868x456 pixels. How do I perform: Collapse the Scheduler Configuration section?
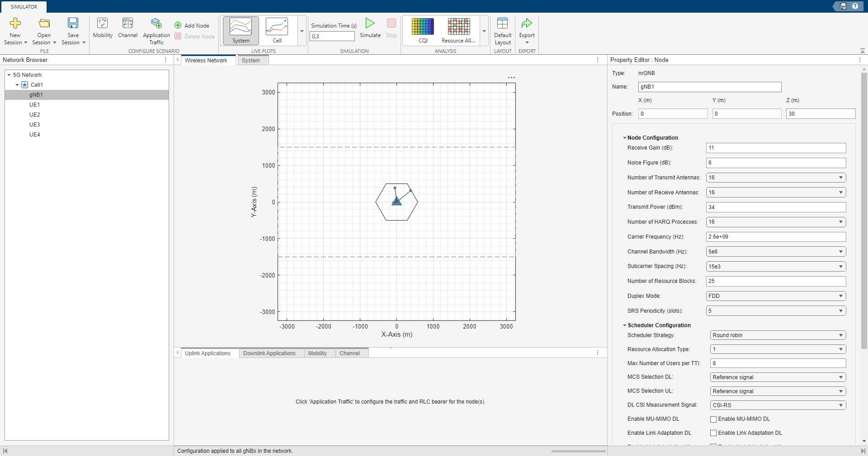click(624, 325)
